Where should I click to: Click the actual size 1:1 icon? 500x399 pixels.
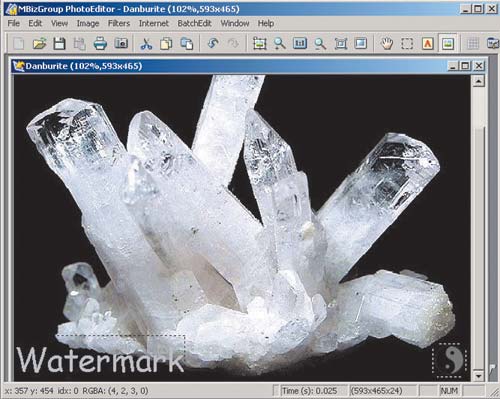[x=300, y=43]
